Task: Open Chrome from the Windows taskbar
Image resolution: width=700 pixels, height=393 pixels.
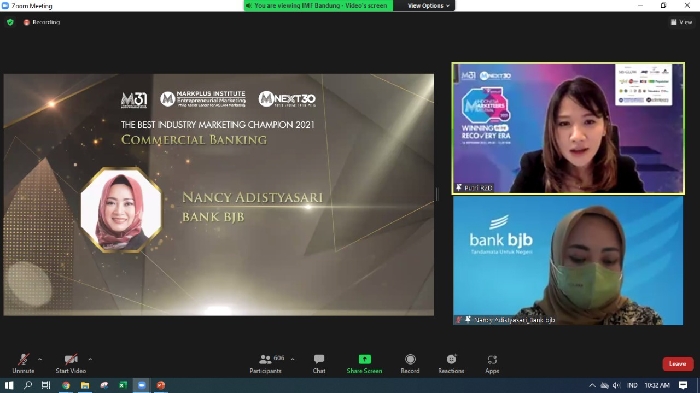Action: coord(66,385)
